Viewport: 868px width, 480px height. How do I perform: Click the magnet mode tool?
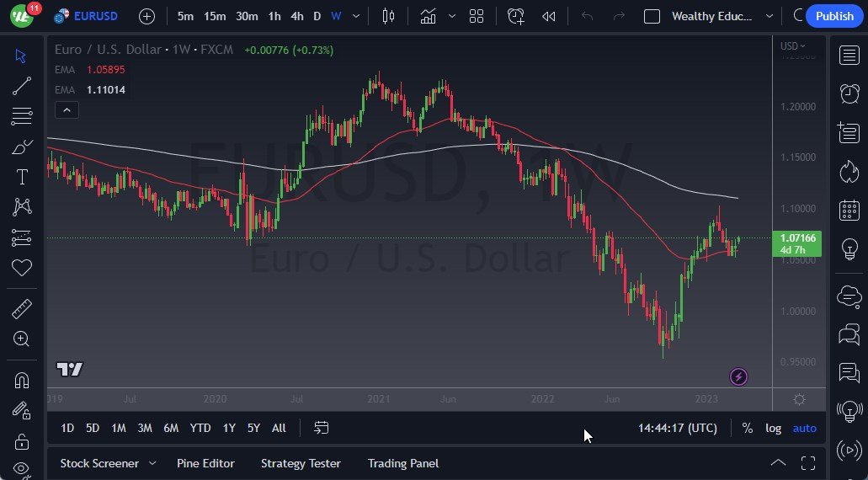tap(22, 380)
